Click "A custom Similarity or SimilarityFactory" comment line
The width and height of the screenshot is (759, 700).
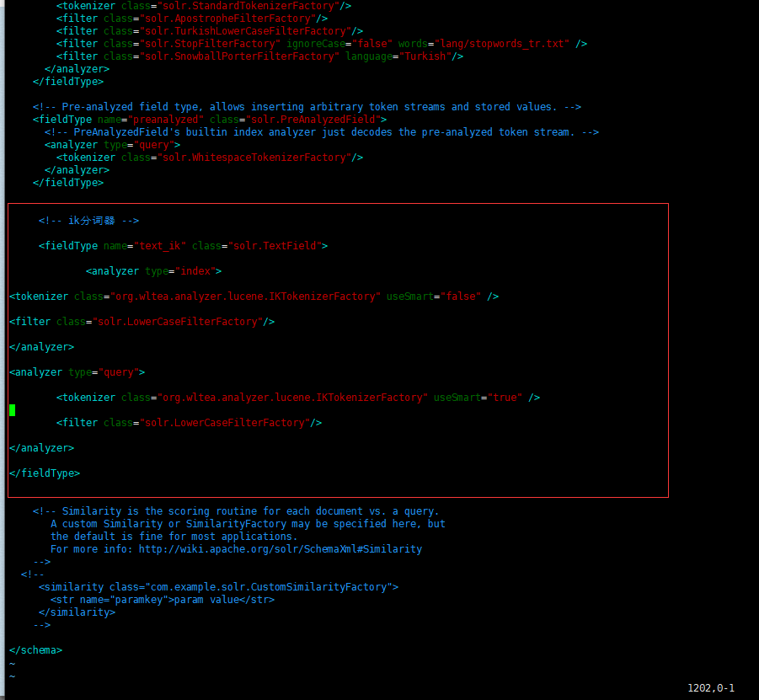click(248, 524)
